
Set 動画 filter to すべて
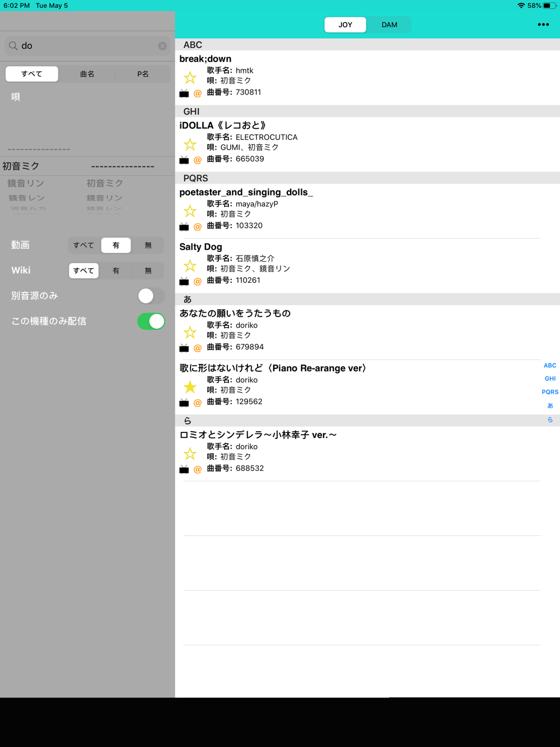[x=84, y=245]
